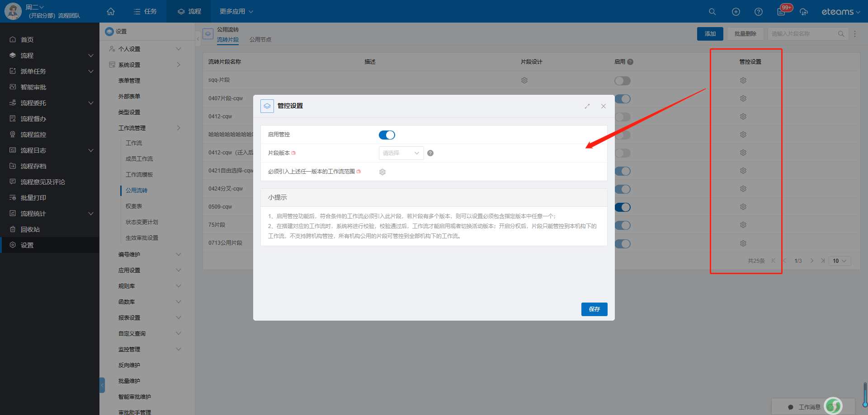868x415 pixels.
Task: Open 工作流模板 in settings tree
Action: pos(139,175)
